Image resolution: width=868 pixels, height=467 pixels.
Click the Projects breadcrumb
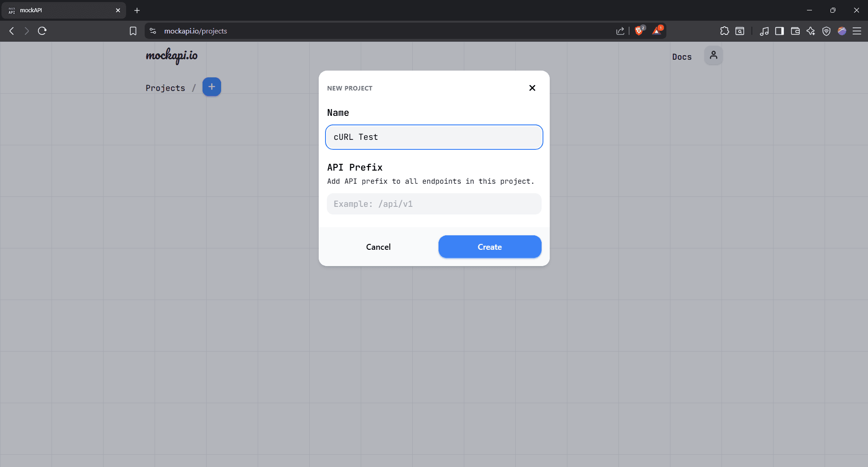coord(165,88)
